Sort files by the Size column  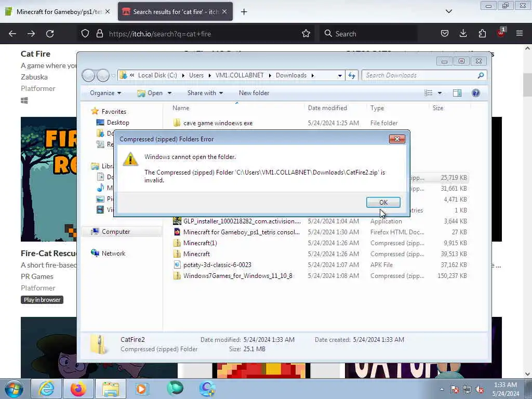tap(437, 108)
